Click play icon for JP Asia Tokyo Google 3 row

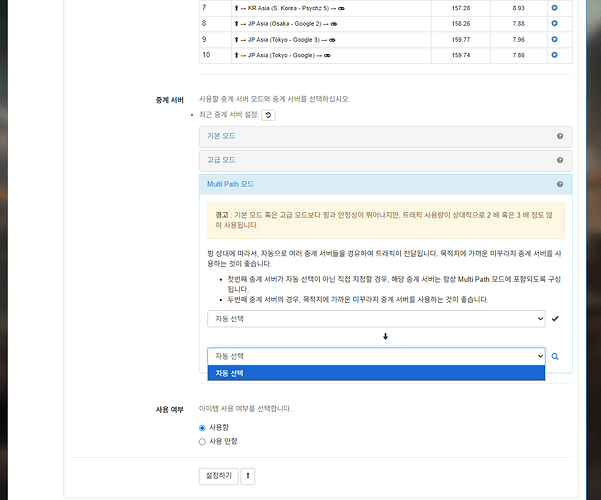[554, 39]
